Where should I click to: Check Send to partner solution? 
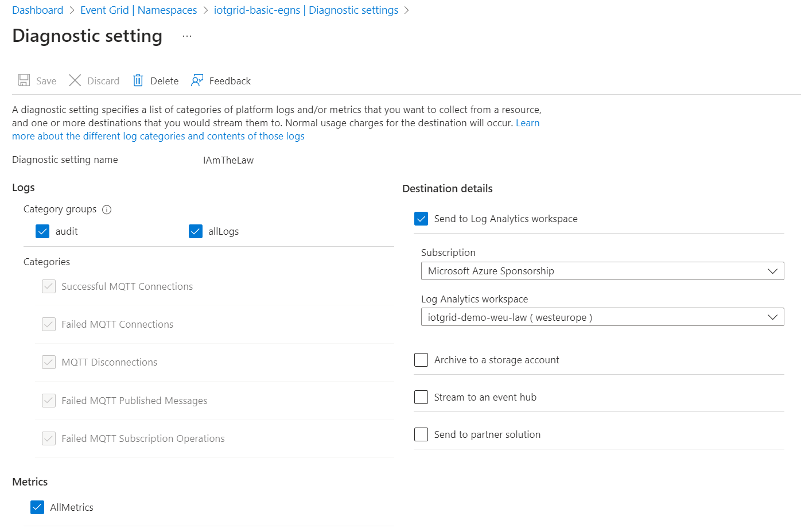(x=421, y=434)
